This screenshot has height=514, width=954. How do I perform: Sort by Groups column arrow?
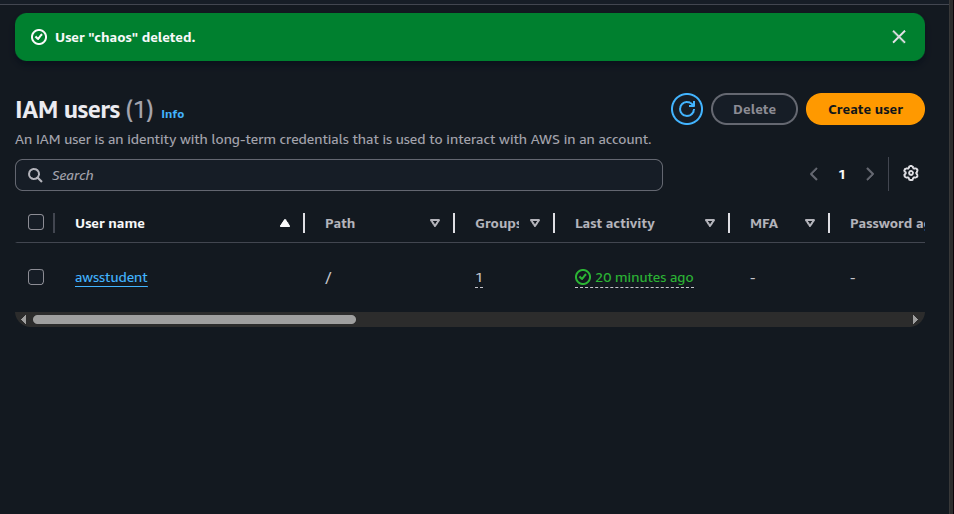coord(535,223)
